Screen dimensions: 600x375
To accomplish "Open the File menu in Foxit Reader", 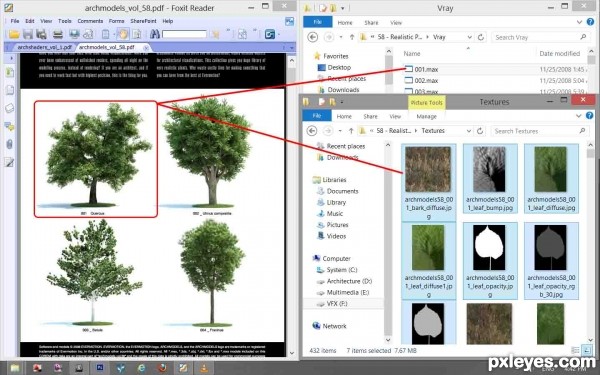I will point(15,21).
